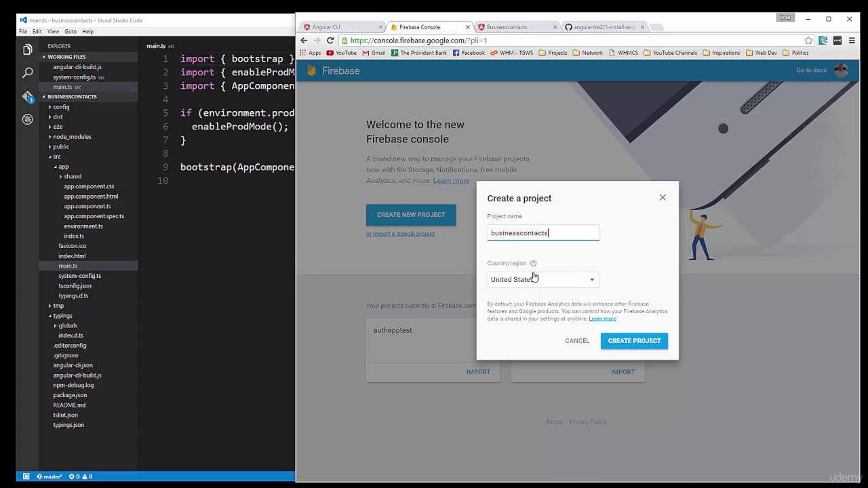Open the Chrome menu icon
The image size is (868, 488).
click(852, 41)
